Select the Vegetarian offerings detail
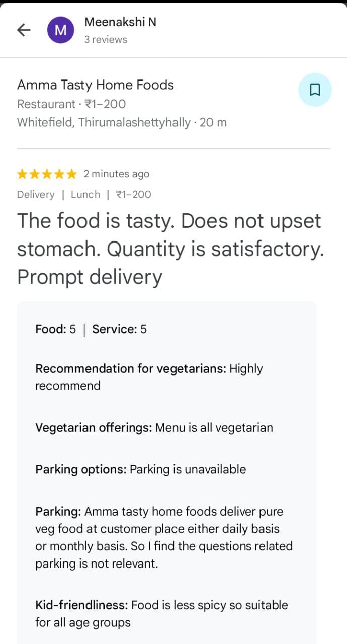347x644 pixels. [x=154, y=428]
